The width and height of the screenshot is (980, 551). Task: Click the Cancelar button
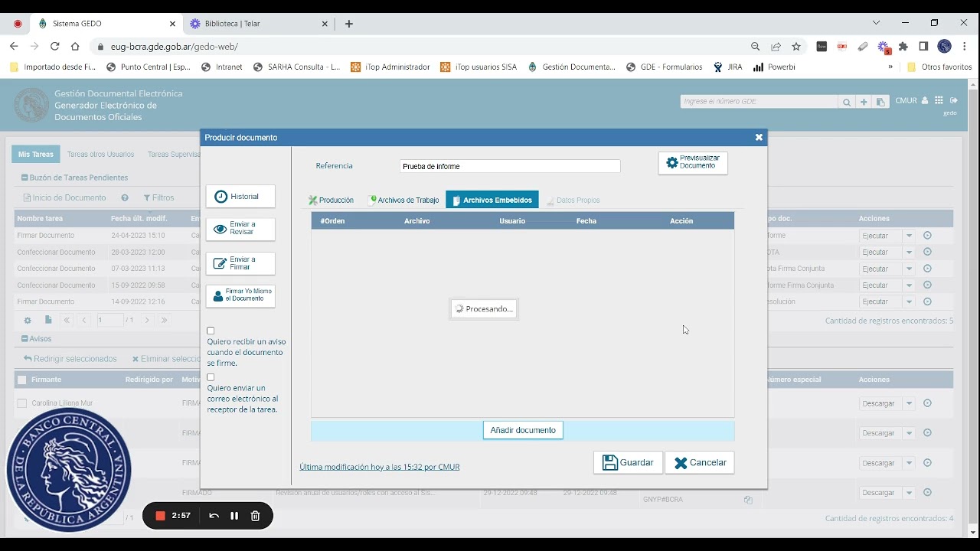pos(700,462)
